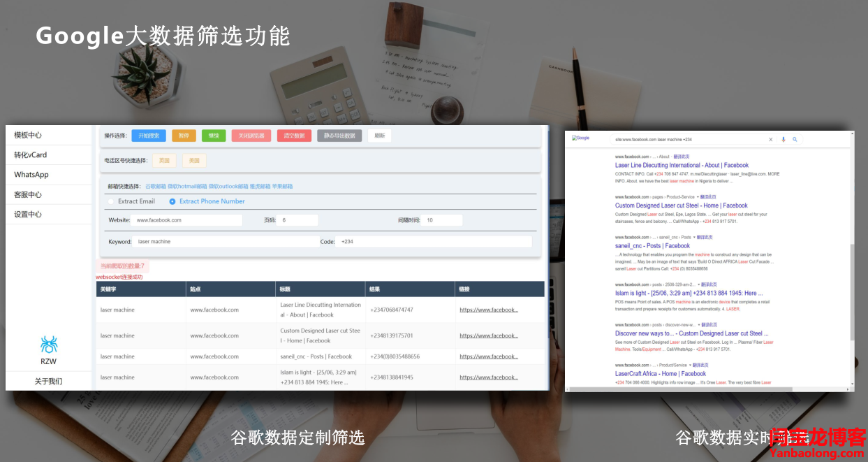Click the RZW spider logo icon

coord(48,344)
